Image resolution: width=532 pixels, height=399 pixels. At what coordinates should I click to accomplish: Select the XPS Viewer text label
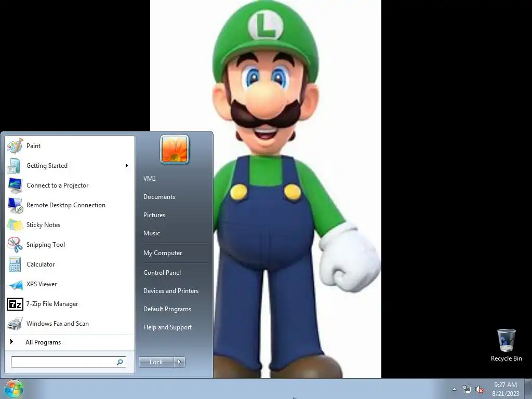point(42,284)
